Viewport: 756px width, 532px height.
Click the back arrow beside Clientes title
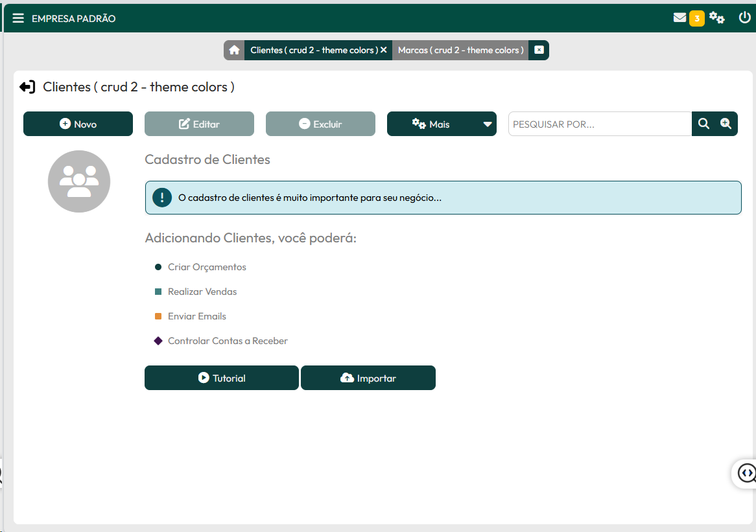click(27, 87)
